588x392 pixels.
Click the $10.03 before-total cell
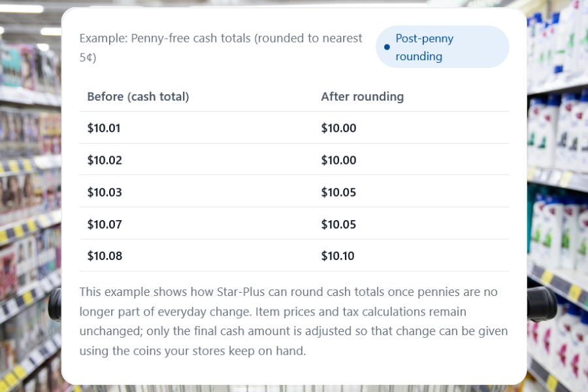pyautogui.click(x=105, y=192)
